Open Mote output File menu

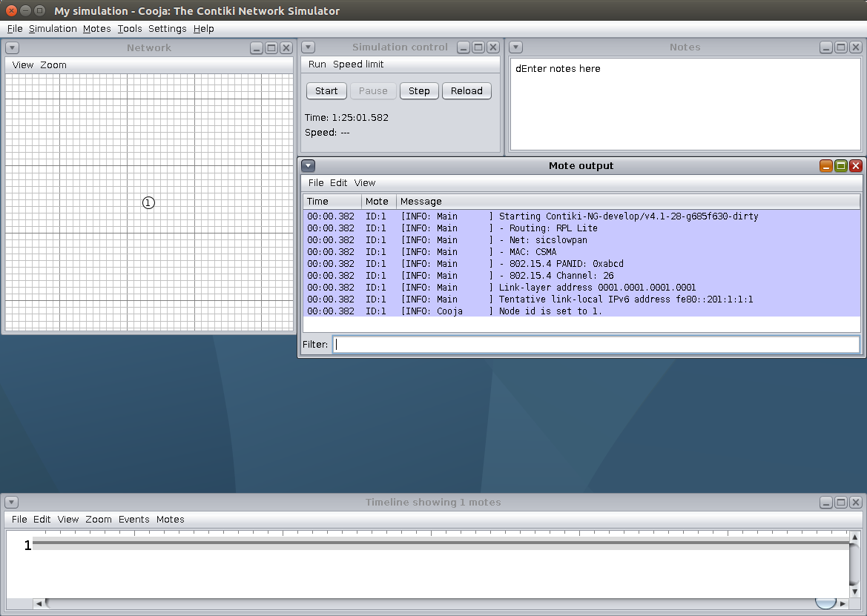tap(316, 183)
